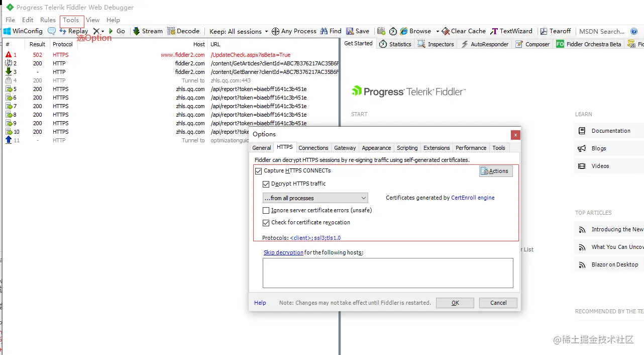
Task: Click the Skip decryption link
Action: 283,252
